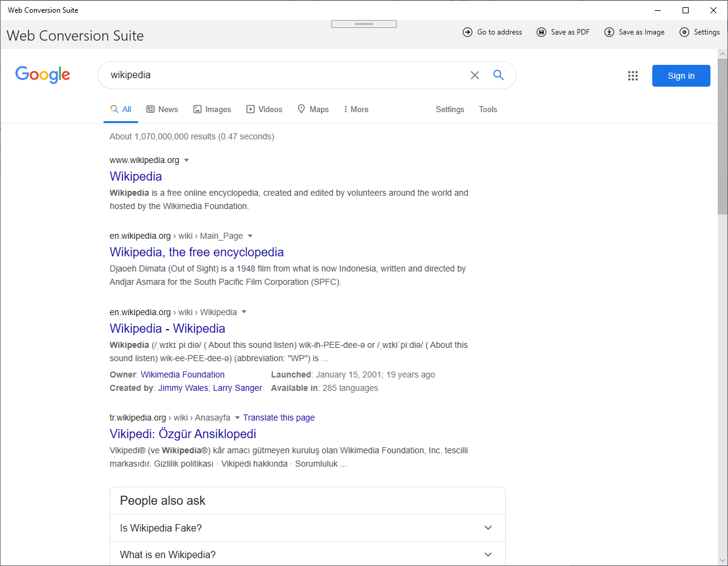Click the Google logo
This screenshot has width=728, height=566.
[43, 75]
